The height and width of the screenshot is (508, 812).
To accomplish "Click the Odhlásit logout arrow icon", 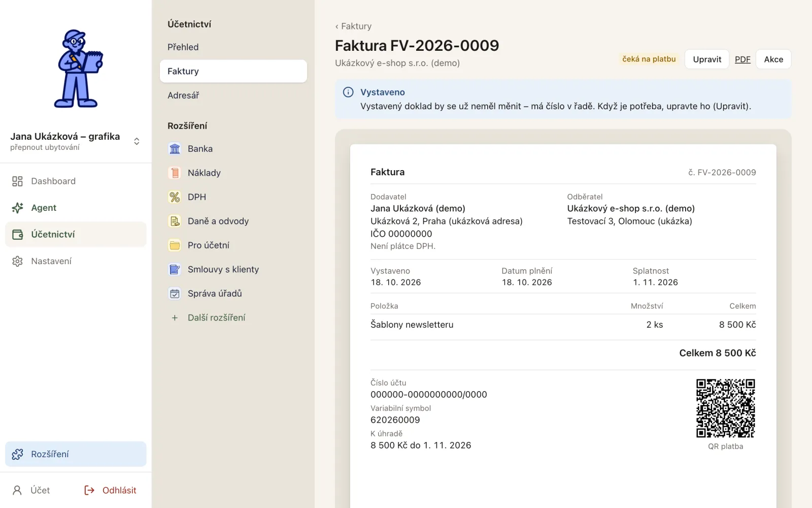I will coord(89,490).
